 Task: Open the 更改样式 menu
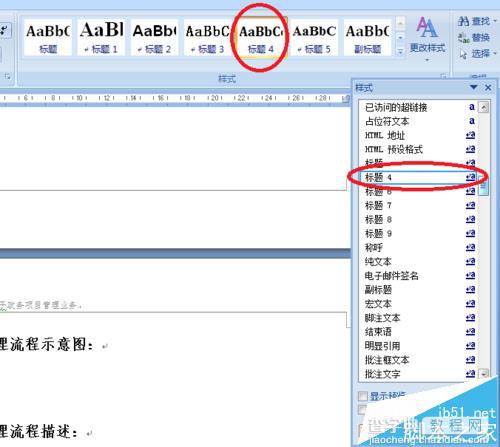point(427,39)
